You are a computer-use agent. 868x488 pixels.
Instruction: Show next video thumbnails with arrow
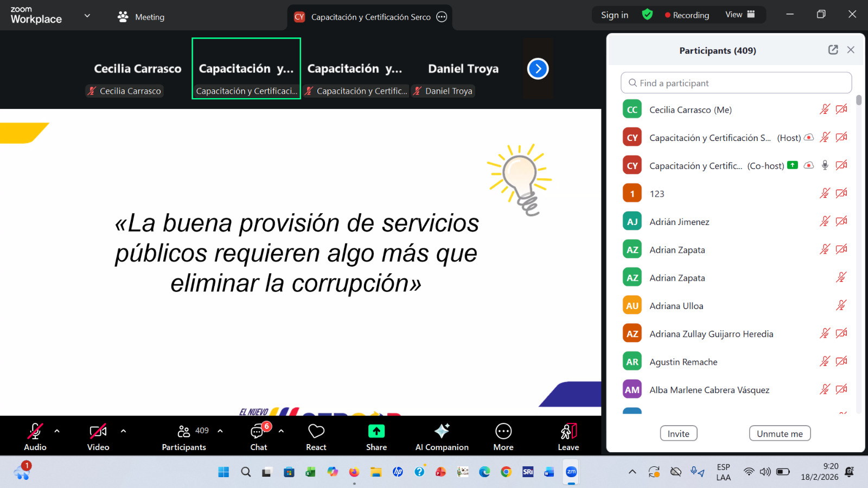click(538, 69)
